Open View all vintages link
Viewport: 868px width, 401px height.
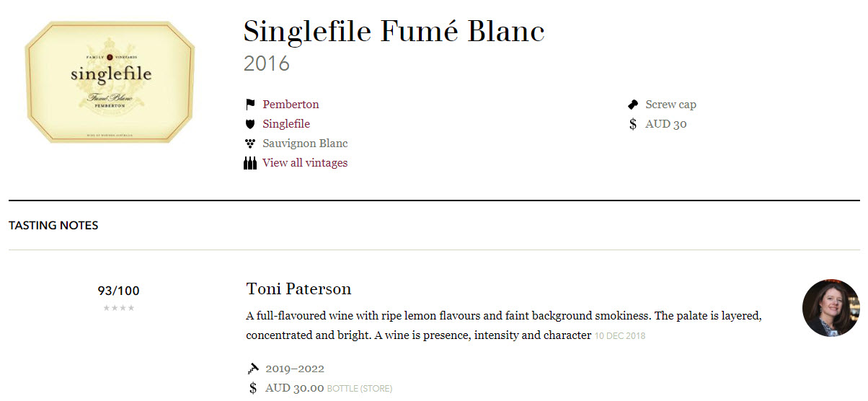pos(305,163)
